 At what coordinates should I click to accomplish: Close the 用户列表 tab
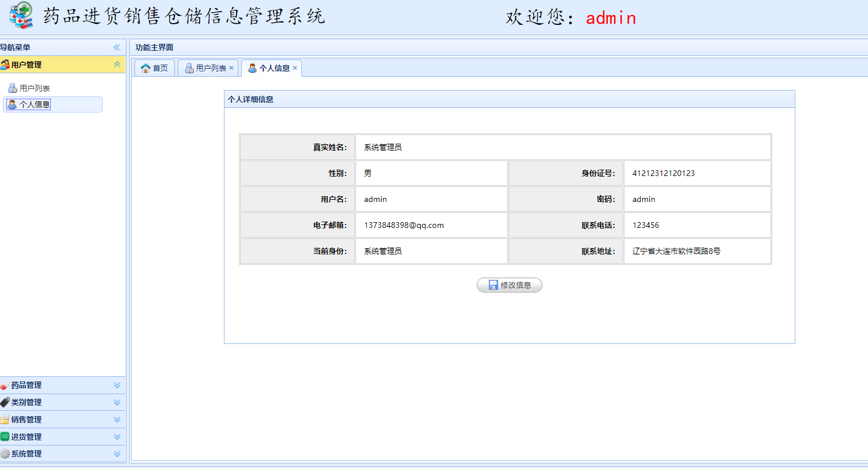tap(231, 67)
